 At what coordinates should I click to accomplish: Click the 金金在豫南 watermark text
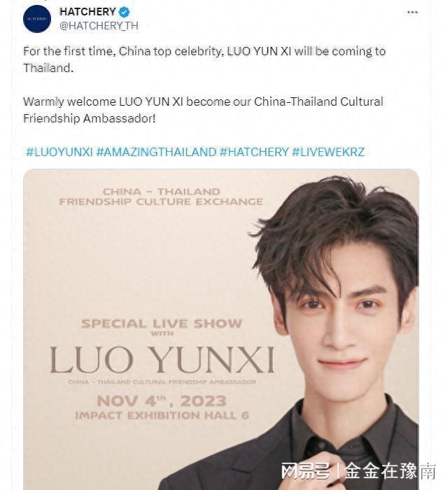tap(390, 471)
